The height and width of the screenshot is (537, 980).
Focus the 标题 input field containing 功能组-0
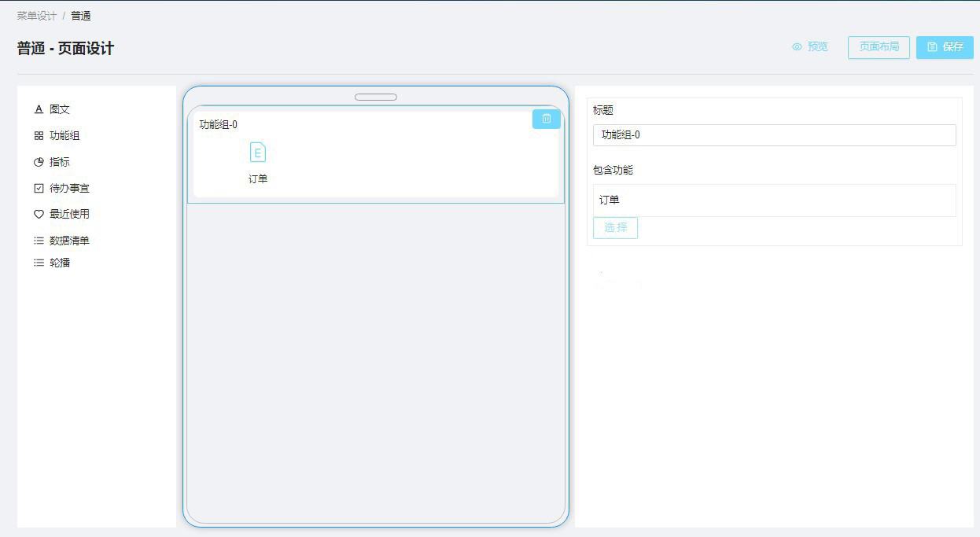[774, 135]
